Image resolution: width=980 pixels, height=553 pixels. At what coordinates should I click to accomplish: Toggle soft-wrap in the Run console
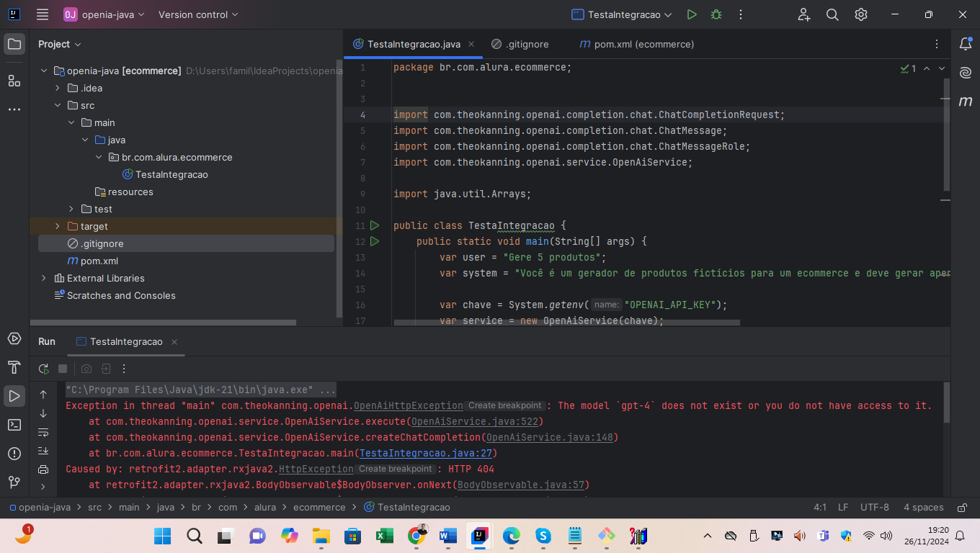(x=43, y=432)
